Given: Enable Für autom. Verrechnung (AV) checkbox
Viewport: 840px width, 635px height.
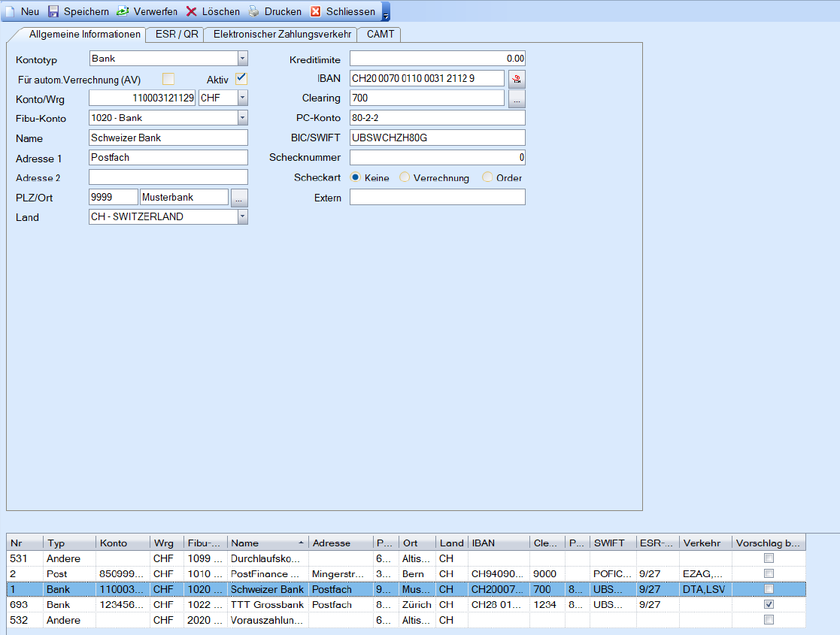Looking at the screenshot, I should tap(168, 78).
